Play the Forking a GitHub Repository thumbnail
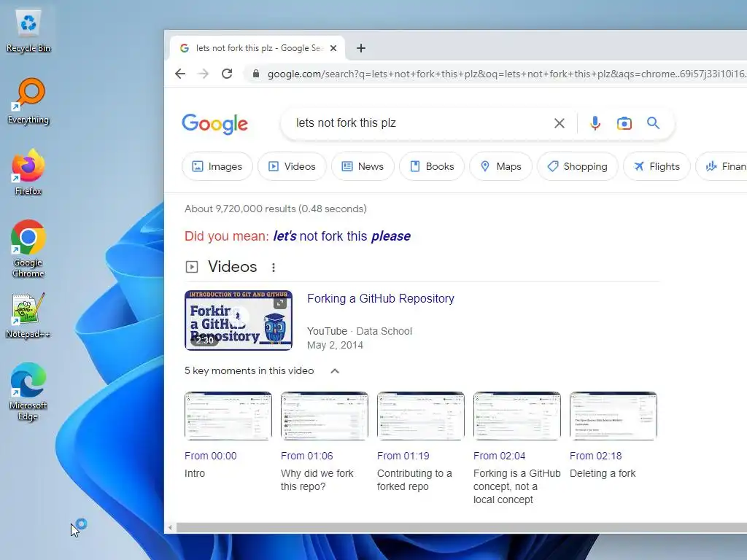 [x=239, y=321]
